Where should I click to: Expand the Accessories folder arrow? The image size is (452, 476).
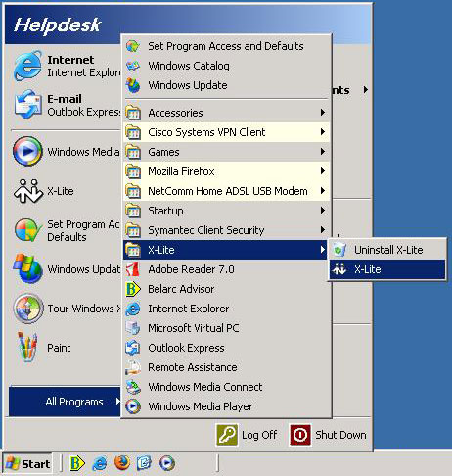pyautogui.click(x=323, y=113)
